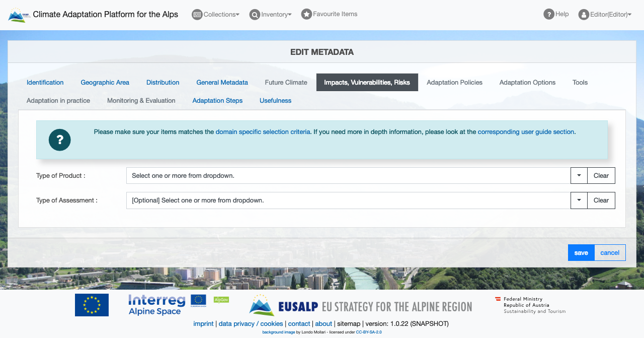Click the platform logo in the header
Image resolution: width=644 pixels, height=338 pixels.
pos(19,15)
